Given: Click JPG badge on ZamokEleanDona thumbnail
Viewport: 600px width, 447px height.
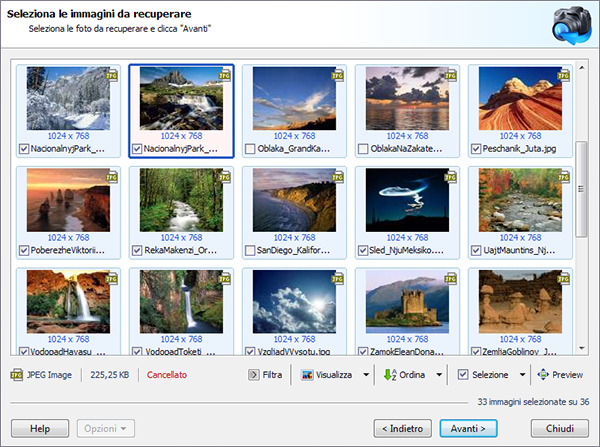Looking at the screenshot, I should coord(451,279).
